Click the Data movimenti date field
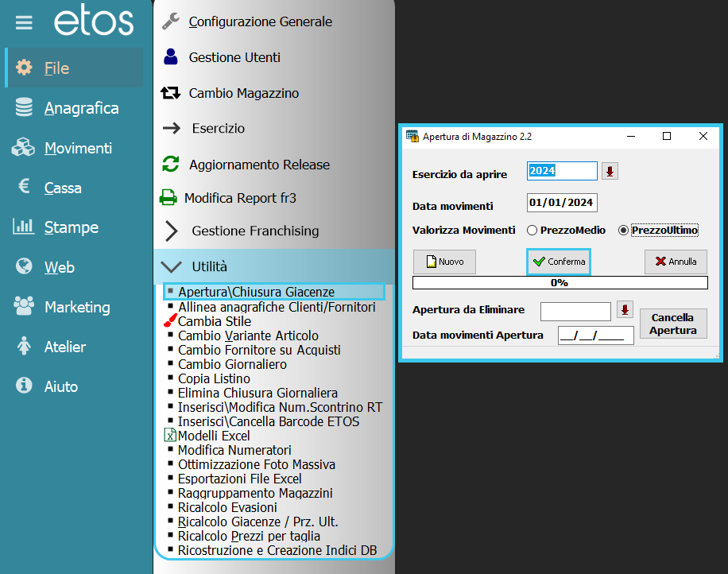This screenshot has width=728, height=574. pyautogui.click(x=562, y=203)
